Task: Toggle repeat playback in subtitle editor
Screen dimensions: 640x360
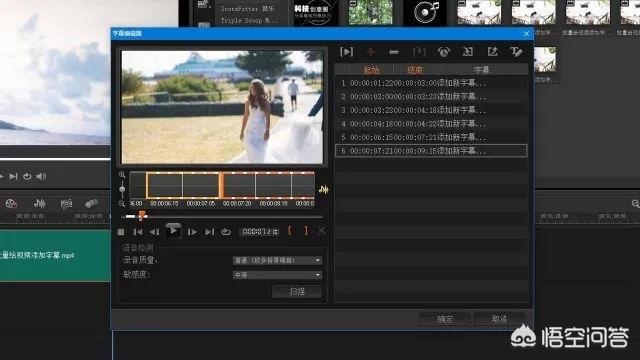Action: click(x=226, y=232)
